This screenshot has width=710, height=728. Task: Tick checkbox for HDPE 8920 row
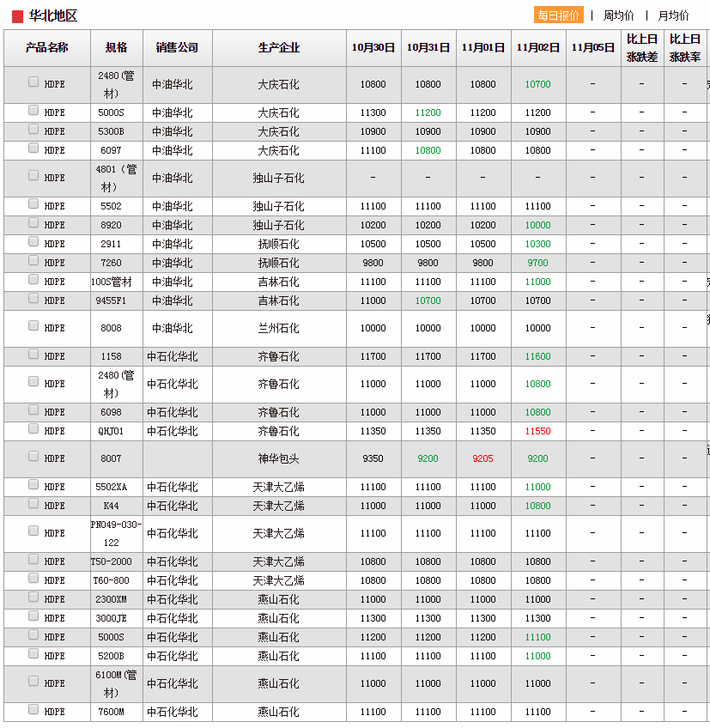[33, 223]
